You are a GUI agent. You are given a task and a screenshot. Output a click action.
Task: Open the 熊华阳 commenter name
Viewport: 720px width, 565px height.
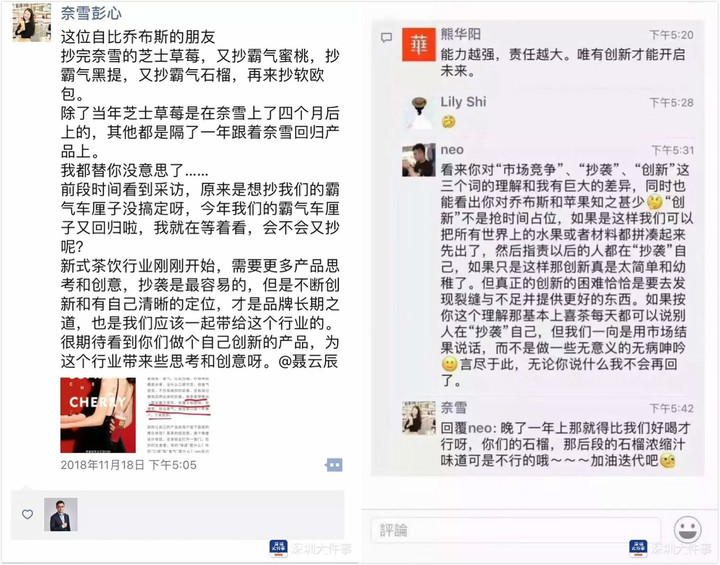[x=461, y=34]
